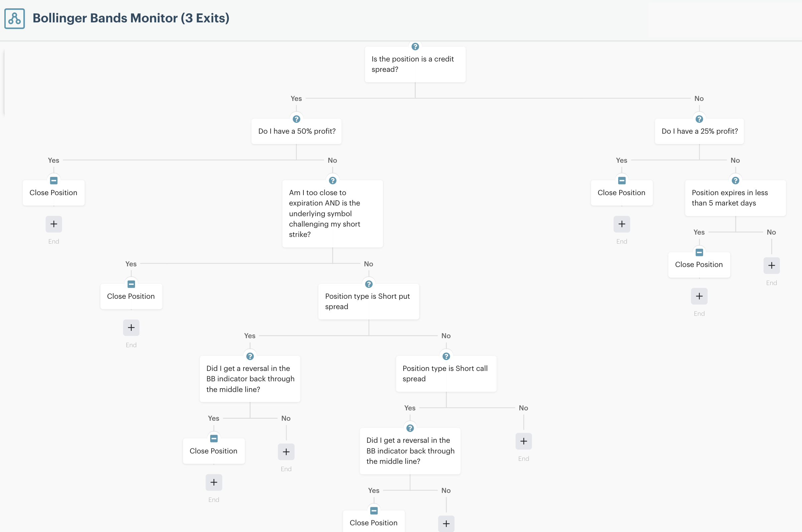The height and width of the screenshot is (532, 802).
Task: Click action icon above Close Position under 50% profit
Action: [x=53, y=180]
